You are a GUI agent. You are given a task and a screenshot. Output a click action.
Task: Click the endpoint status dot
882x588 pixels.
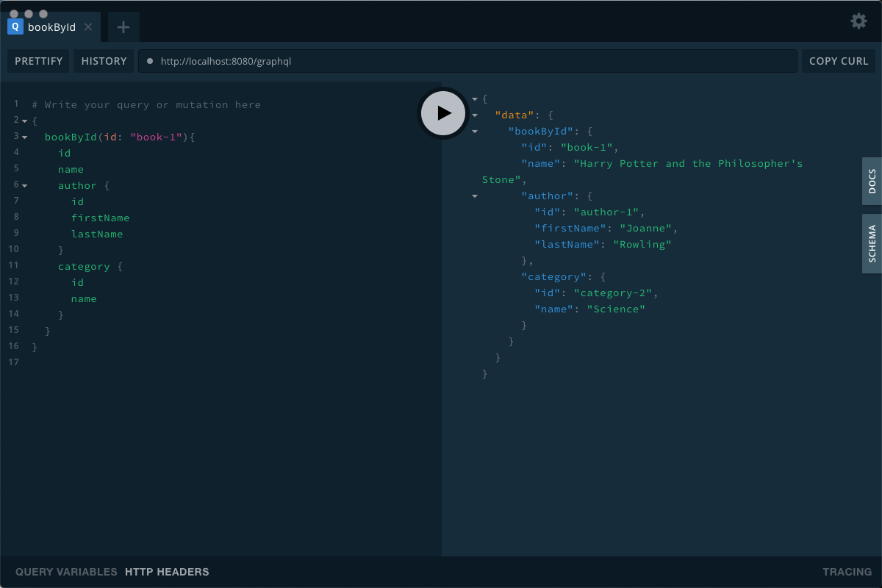[150, 61]
